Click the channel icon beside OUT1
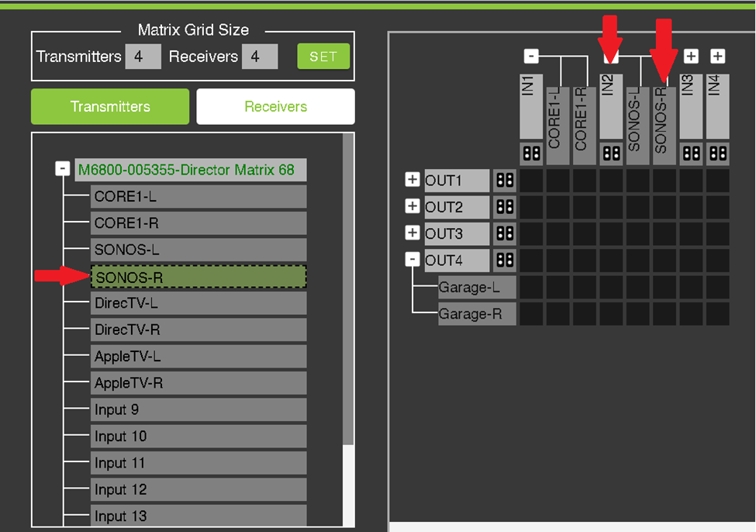The image size is (756, 532). coord(504,181)
